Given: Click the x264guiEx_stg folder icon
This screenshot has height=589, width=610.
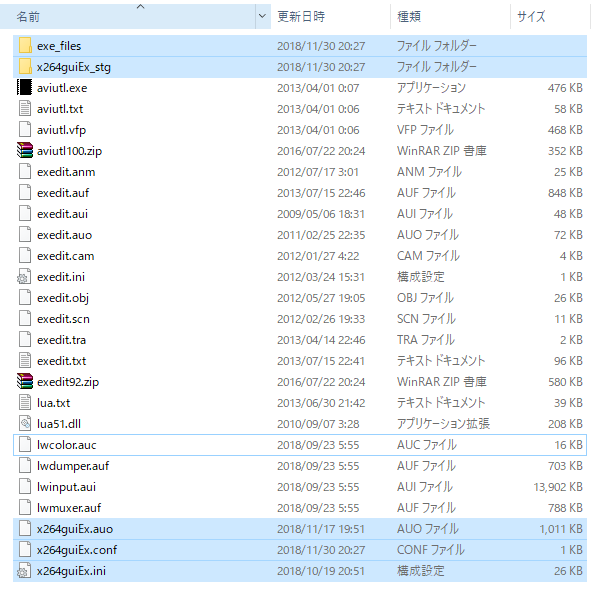Looking at the screenshot, I should (x=25, y=67).
